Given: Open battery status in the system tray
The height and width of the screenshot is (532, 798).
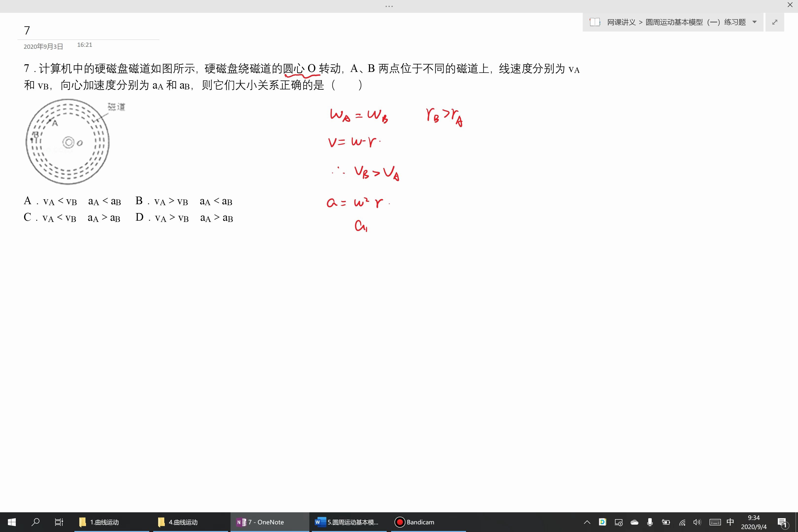Looking at the screenshot, I should [666, 522].
